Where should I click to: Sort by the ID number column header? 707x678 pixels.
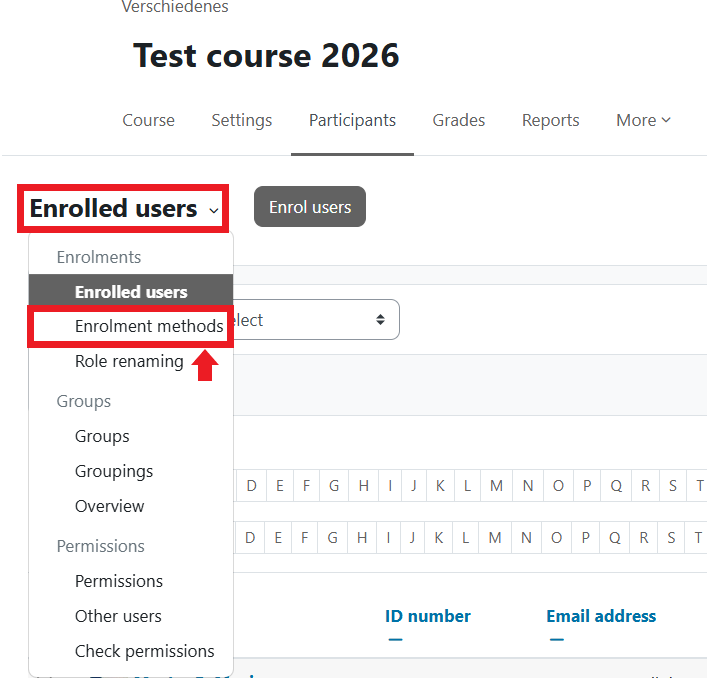[x=427, y=616]
